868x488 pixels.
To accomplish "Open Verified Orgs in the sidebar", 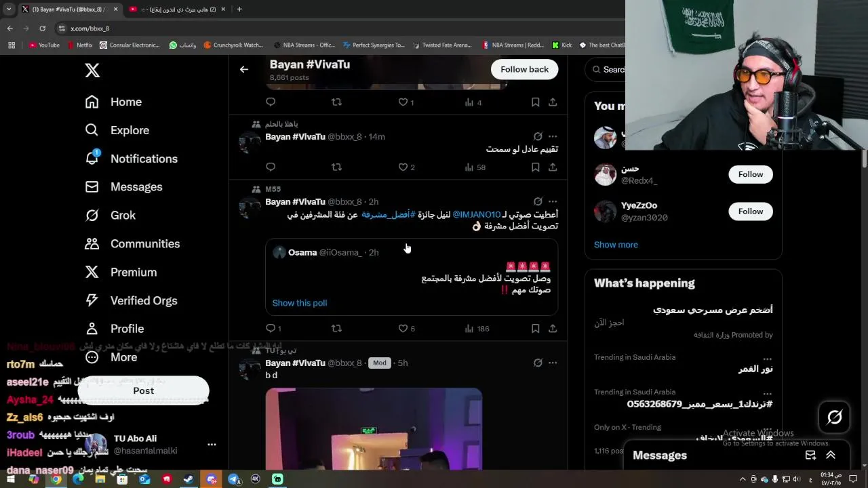I will (131, 300).
